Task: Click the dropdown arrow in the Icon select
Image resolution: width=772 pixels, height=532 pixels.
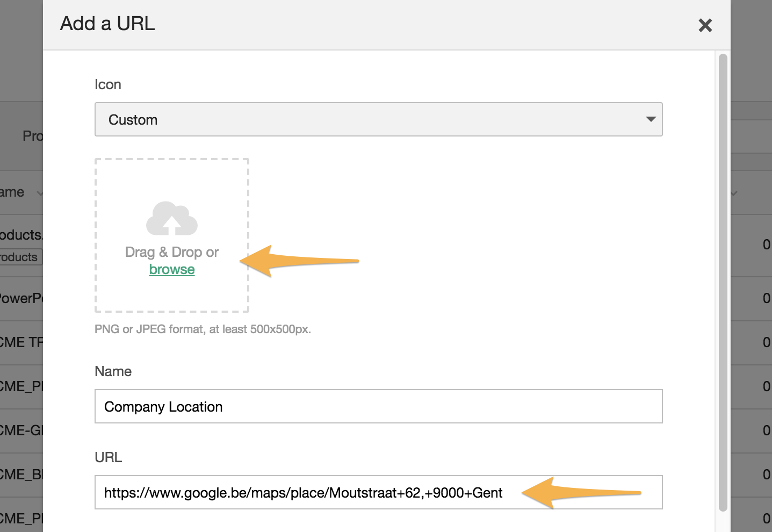Action: (651, 119)
